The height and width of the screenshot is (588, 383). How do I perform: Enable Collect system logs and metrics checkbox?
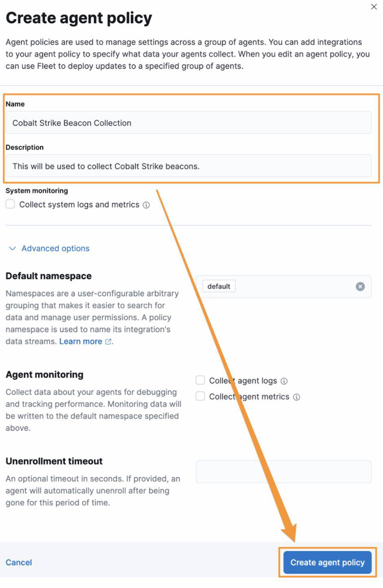pos(10,204)
